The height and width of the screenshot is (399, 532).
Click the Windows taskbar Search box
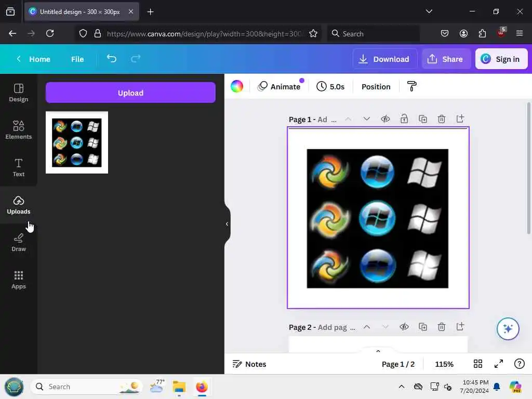(x=87, y=387)
